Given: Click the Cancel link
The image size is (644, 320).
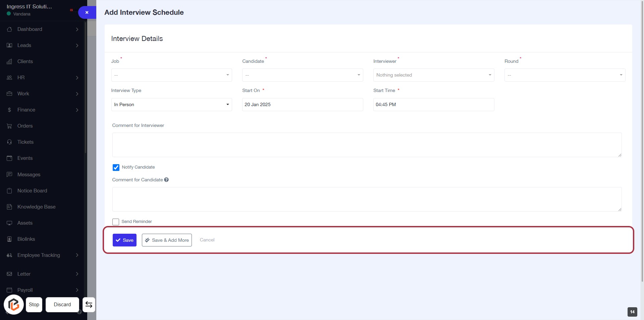Looking at the screenshot, I should [x=207, y=240].
